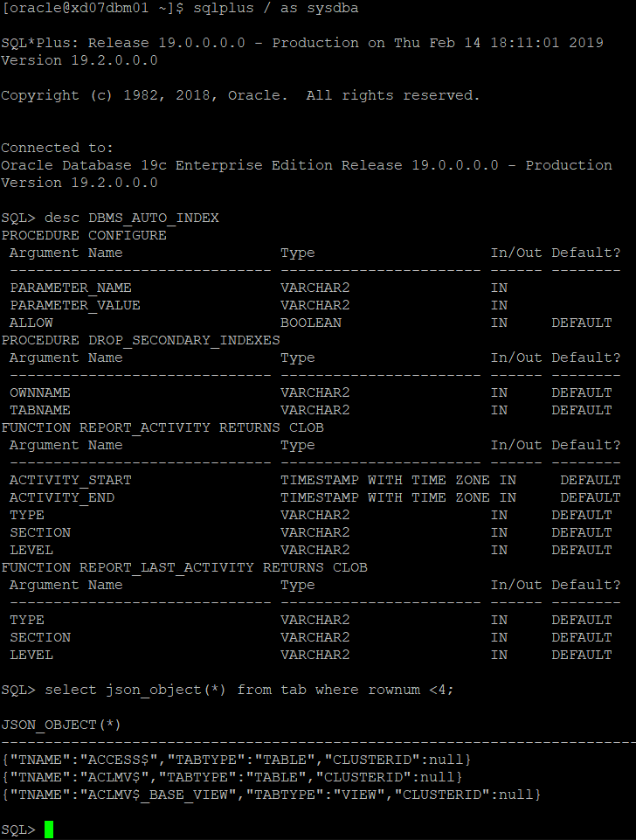
Task: Click the JSON row for ACCESS$
Action: coord(237,760)
